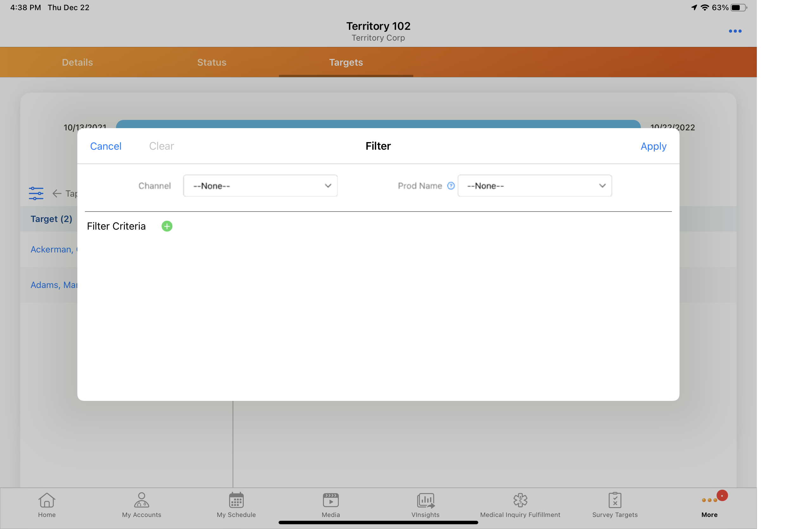The height and width of the screenshot is (529, 812).
Task: Switch to the Details tab
Action: click(77, 62)
